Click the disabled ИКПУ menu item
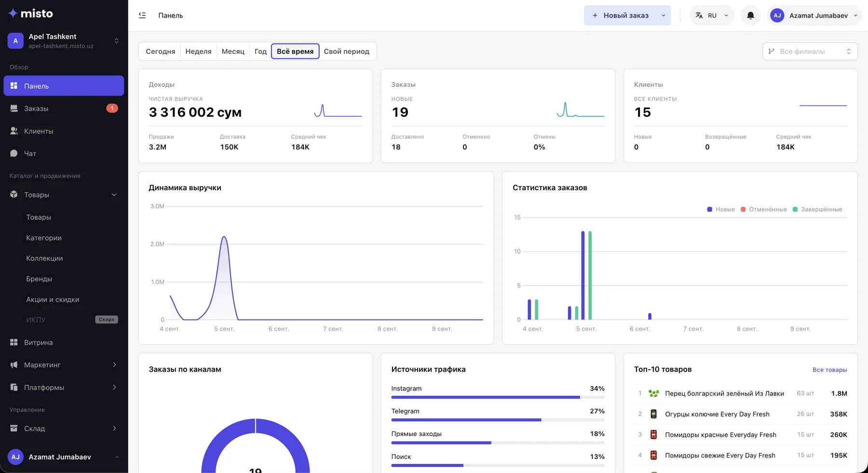This screenshot has height=473, width=868. [x=36, y=320]
